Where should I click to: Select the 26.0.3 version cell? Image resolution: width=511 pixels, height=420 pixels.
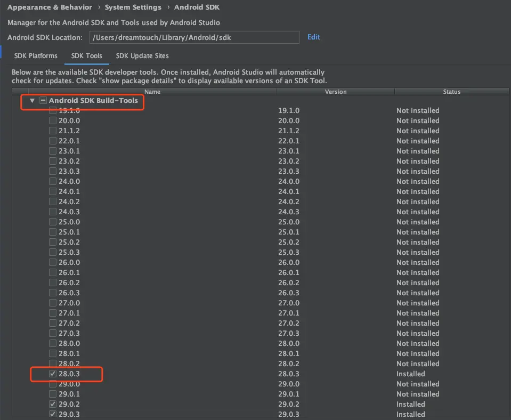(289, 293)
